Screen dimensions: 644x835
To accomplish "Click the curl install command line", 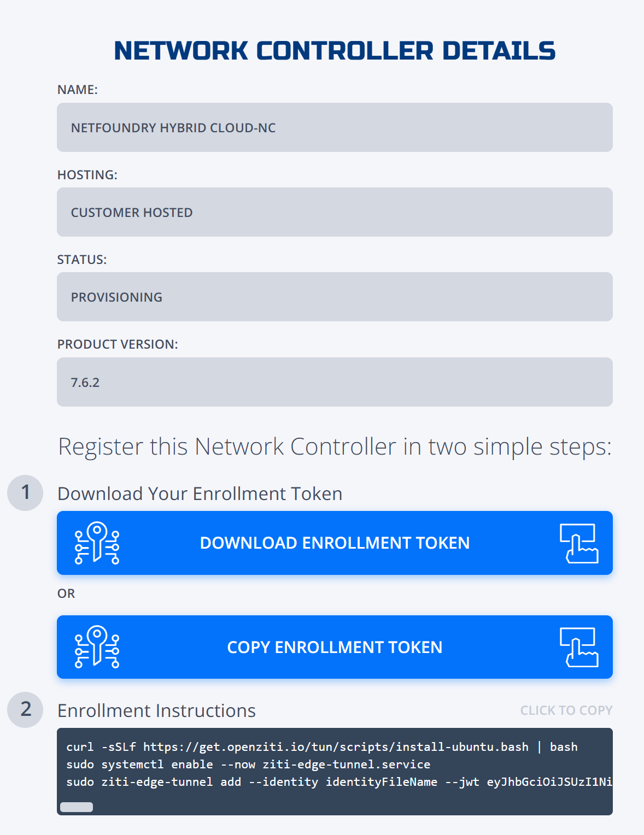I will click(x=322, y=747).
